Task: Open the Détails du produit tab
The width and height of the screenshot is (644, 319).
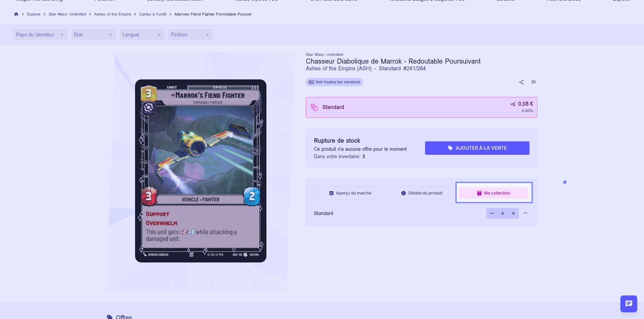Action: (422, 193)
